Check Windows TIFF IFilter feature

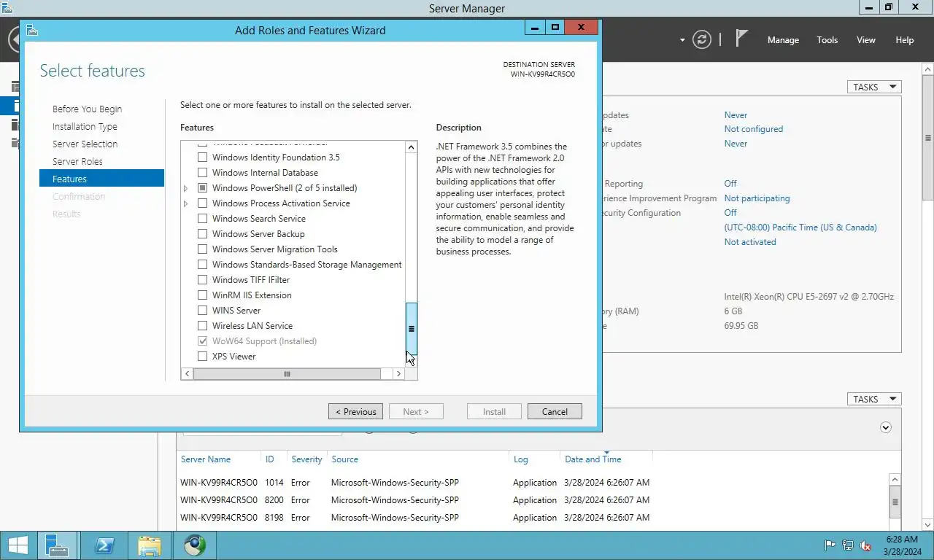pos(203,280)
